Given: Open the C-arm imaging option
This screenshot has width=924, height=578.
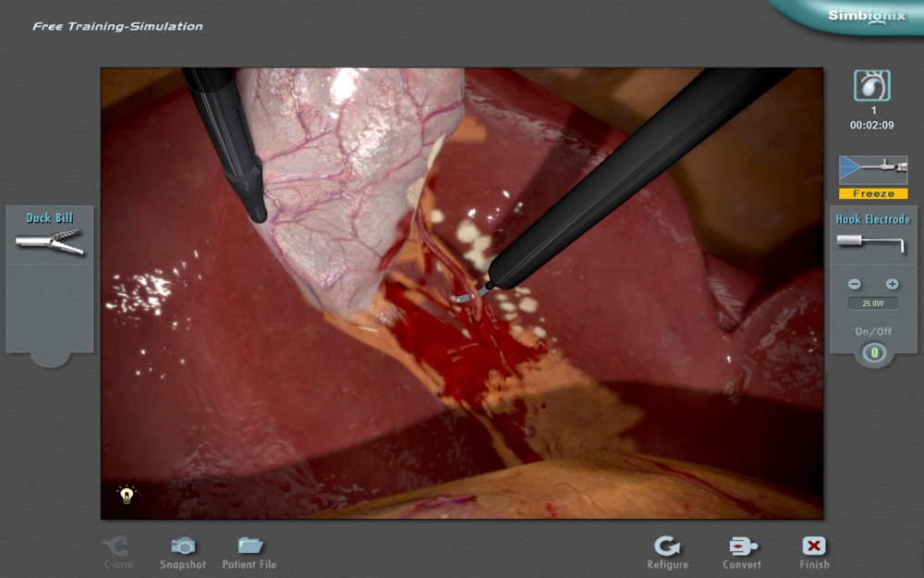Looking at the screenshot, I should pos(116,546).
